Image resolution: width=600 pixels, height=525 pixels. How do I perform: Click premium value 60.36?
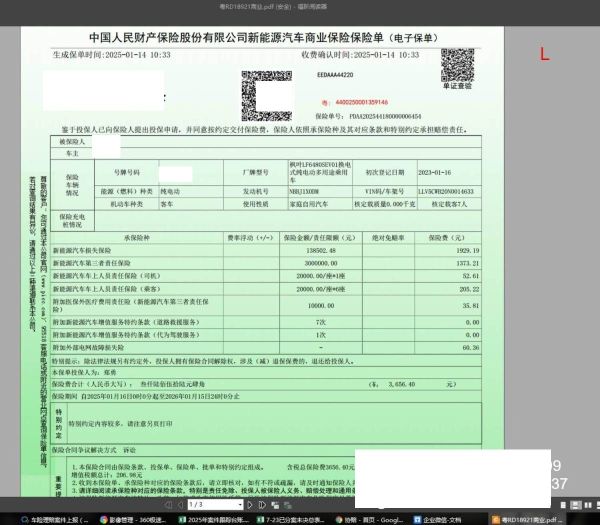point(471,347)
